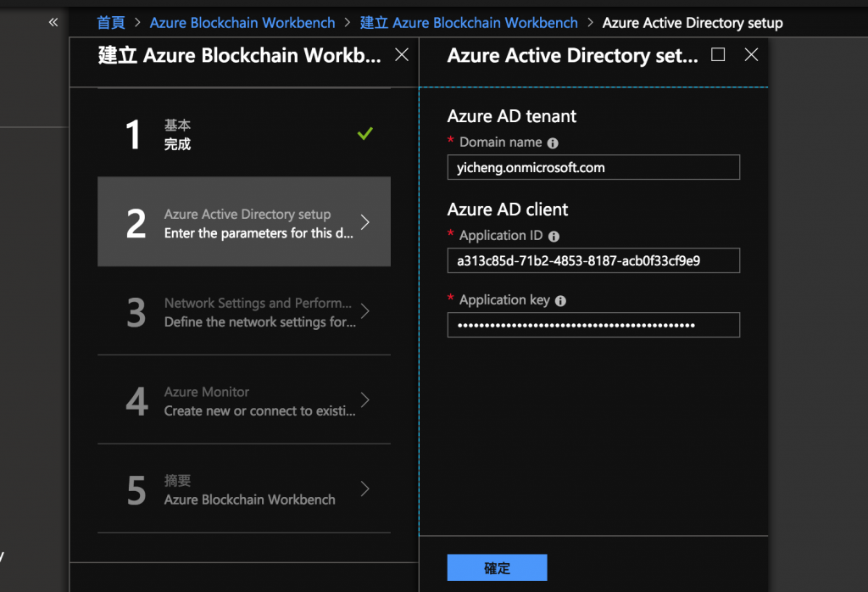
Task: Open 建立 Azure Blockchain Workbench breadcrumb
Action: click(x=469, y=23)
